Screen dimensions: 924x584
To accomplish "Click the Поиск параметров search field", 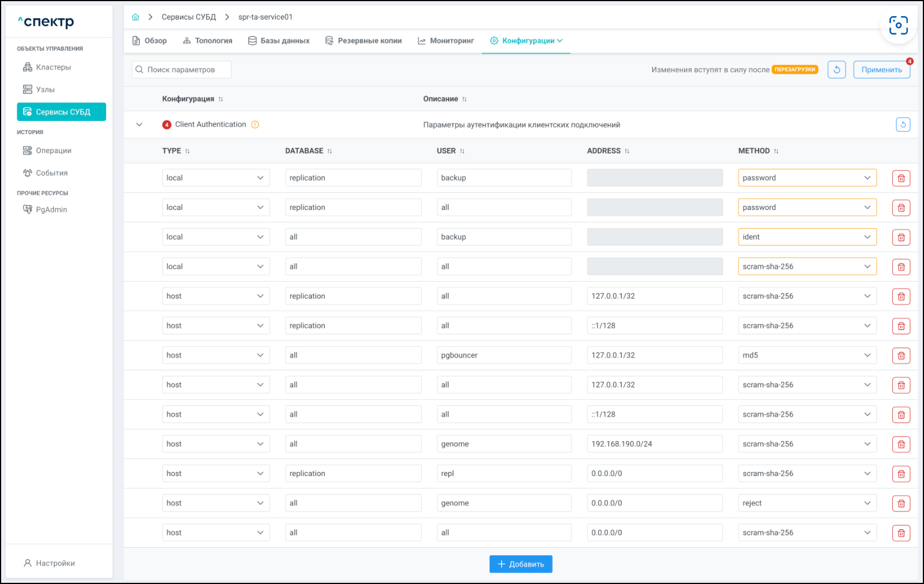I will pos(181,70).
